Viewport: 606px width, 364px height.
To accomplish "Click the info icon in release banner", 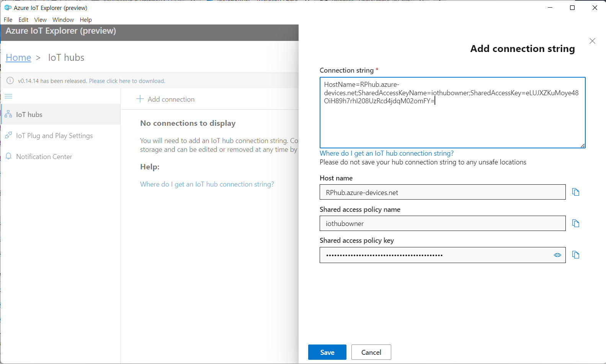I will (x=10, y=81).
